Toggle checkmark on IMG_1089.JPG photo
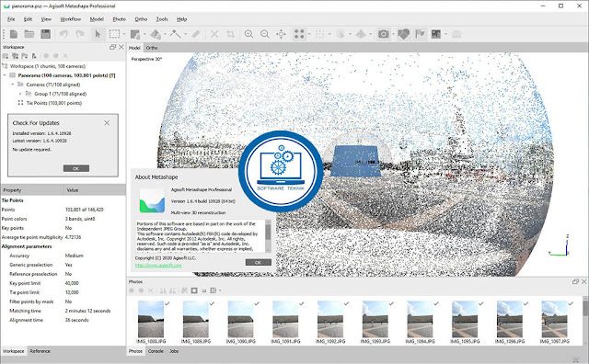Image resolution: width=589 pixels, height=364 pixels. (x=212, y=303)
